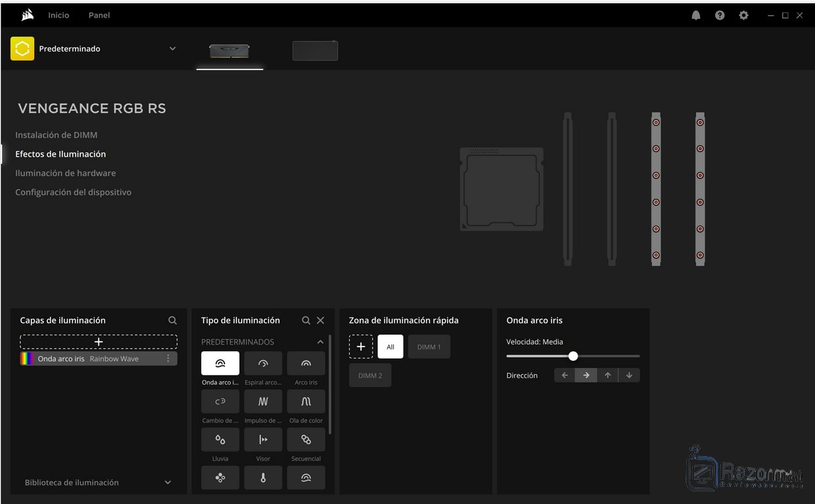This screenshot has width=815, height=504.
Task: Choose the Impulso de color effect
Action: [263, 402]
